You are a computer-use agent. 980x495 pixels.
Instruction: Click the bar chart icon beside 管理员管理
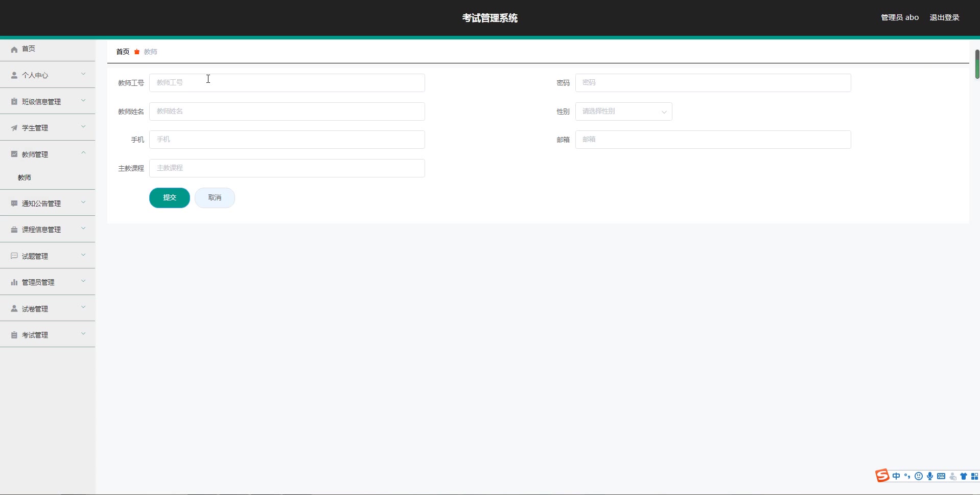[14, 282]
